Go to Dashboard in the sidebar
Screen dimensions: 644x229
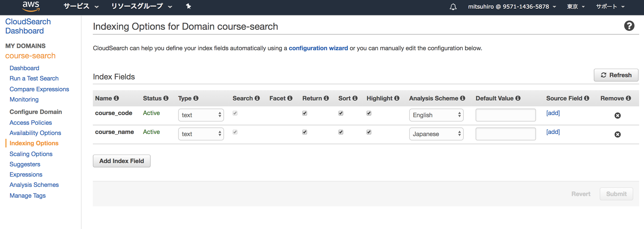coord(24,68)
